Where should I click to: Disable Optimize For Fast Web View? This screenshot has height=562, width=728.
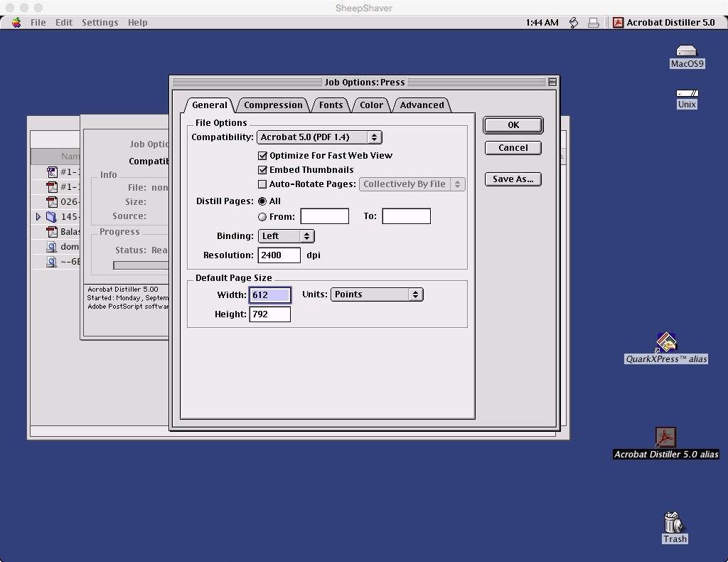(262, 156)
